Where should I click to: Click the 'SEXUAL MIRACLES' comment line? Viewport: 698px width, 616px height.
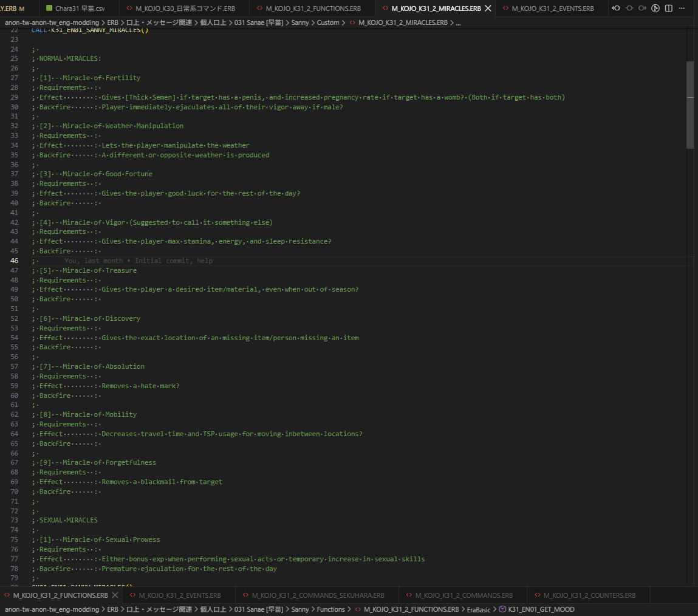point(64,520)
